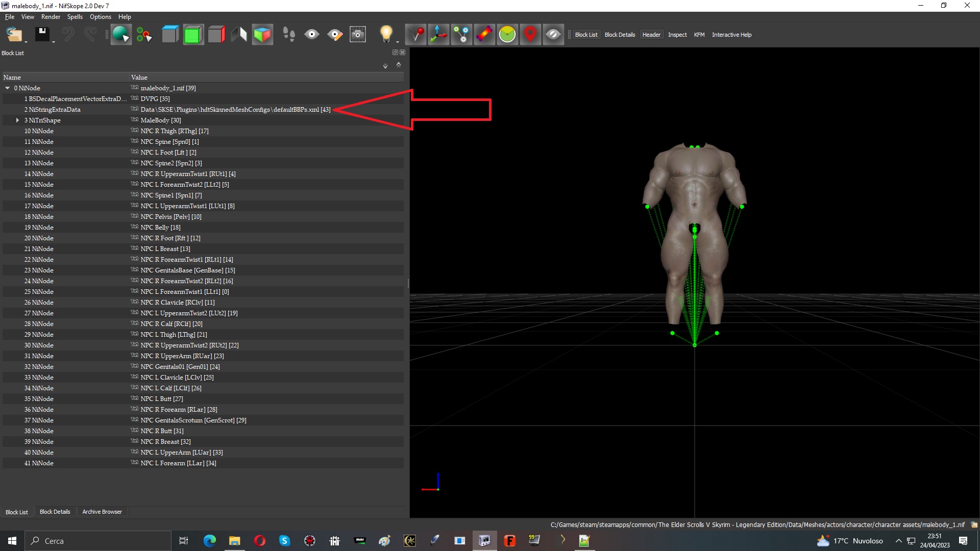This screenshot has width=980, height=551.
Task: Click the expand-all double down chevron
Action: tap(385, 66)
